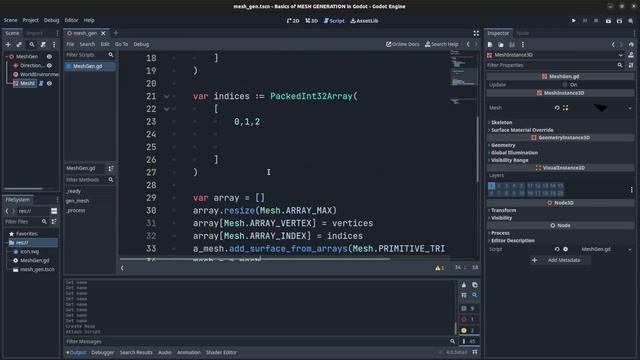Viewport: 640px width, 360px height.
Task: Switch to the Debugger bottom tab
Action: click(x=102, y=352)
